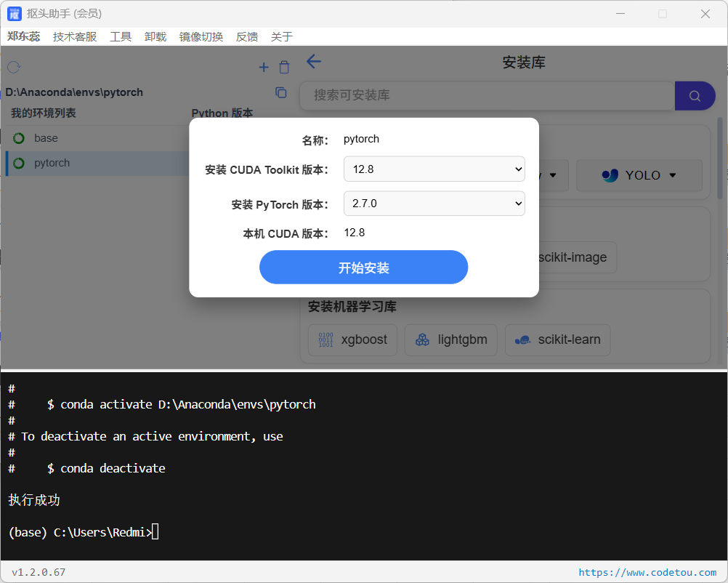Click the 安装库 page title

(x=524, y=63)
